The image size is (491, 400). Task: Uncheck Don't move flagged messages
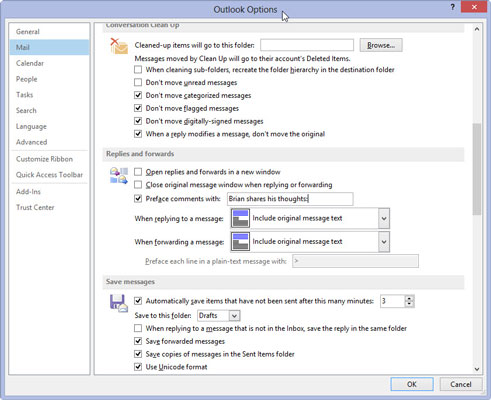point(138,108)
